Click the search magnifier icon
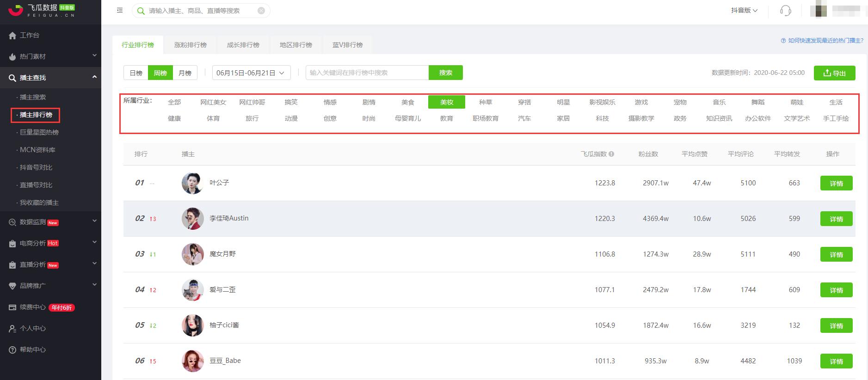The width and height of the screenshot is (868, 380). point(141,11)
